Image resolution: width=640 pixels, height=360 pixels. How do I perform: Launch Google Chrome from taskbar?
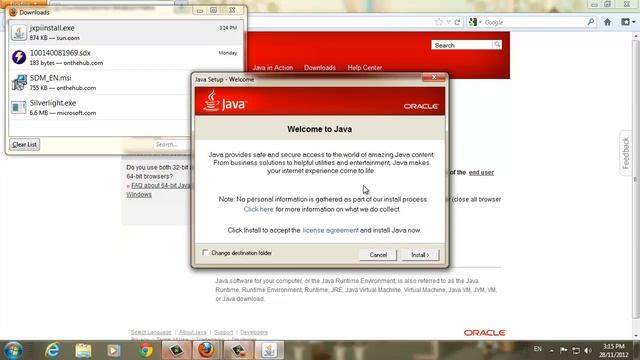coord(145,351)
